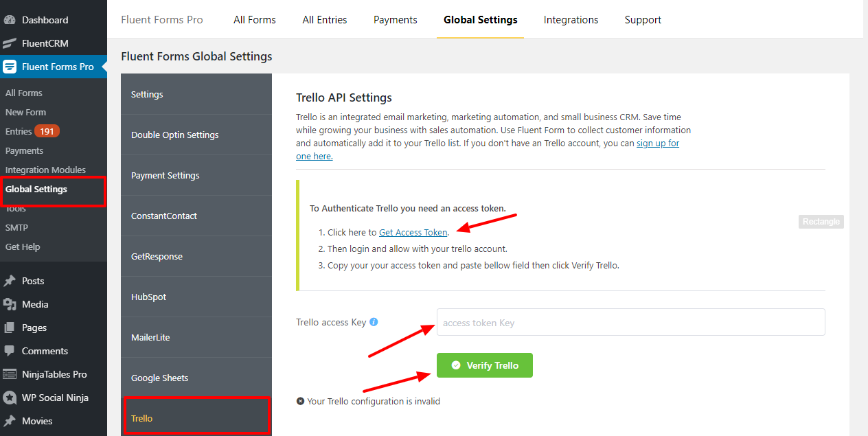Open the All Forms top tab
Screen dimensions: 868x436
point(255,20)
